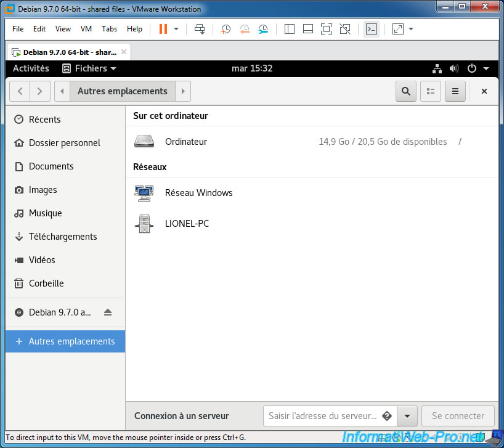
Task: Open the clock showing mar 15:32
Action: pyautogui.click(x=252, y=68)
